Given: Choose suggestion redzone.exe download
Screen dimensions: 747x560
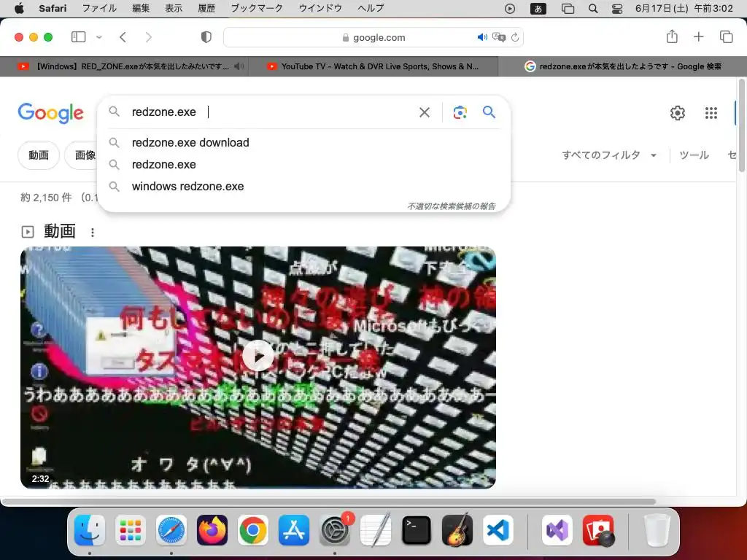Looking at the screenshot, I should pyautogui.click(x=303, y=142).
